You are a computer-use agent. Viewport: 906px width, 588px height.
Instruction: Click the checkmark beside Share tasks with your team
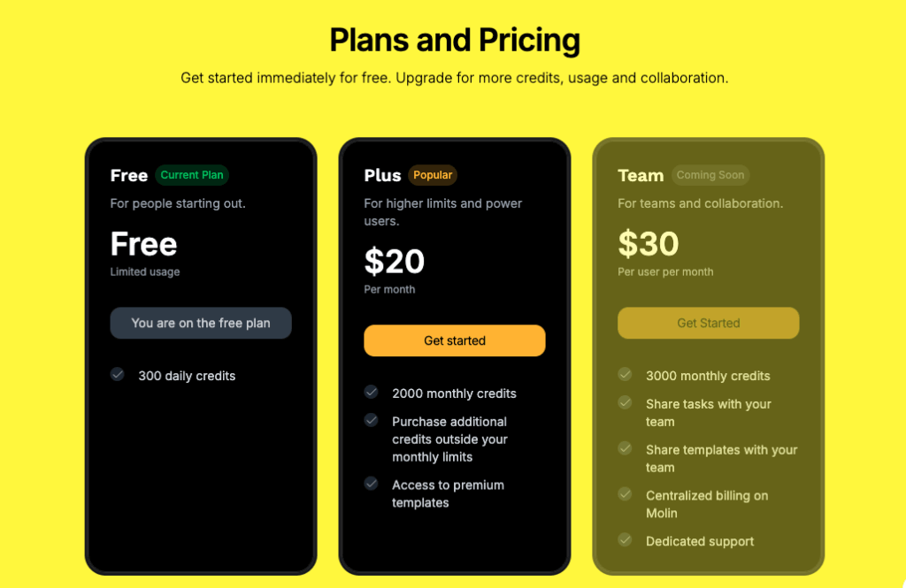click(625, 402)
